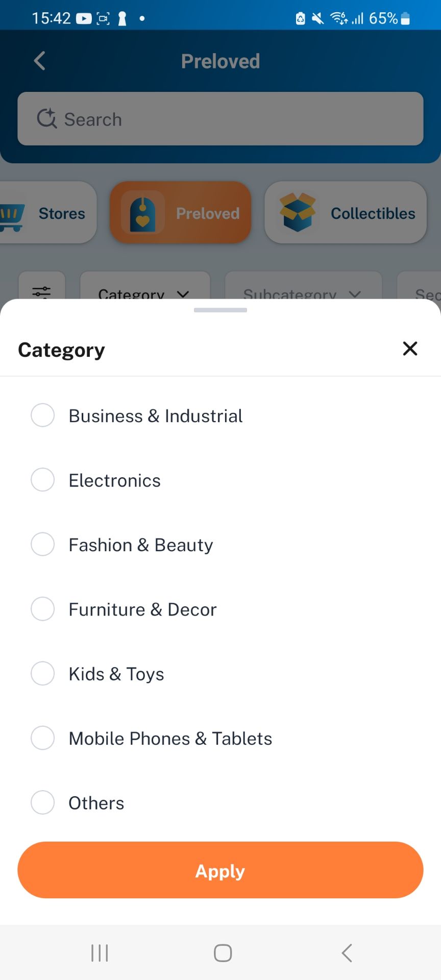441x980 pixels.
Task: Apply the selected category
Action: tap(220, 870)
